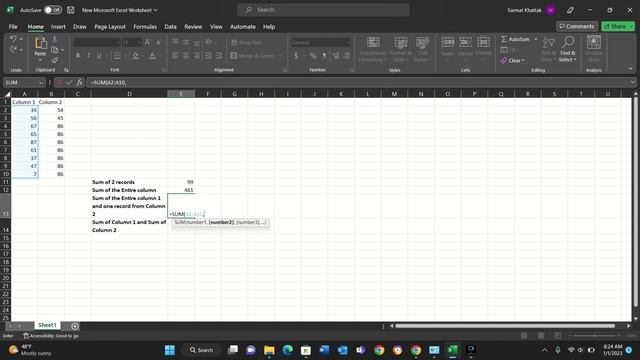Cancel the formula entry with the X
The image size is (640, 360).
(x=60, y=82)
